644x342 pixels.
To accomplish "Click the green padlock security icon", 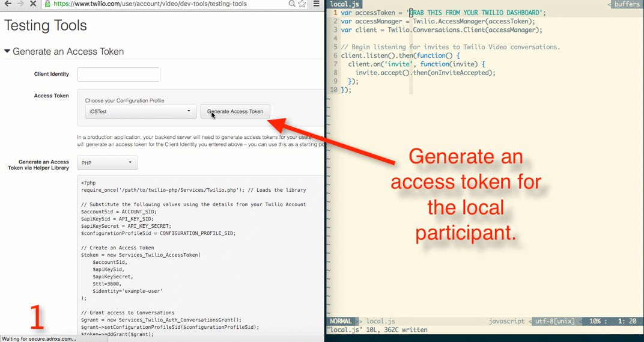I will pyautogui.click(x=47, y=4).
